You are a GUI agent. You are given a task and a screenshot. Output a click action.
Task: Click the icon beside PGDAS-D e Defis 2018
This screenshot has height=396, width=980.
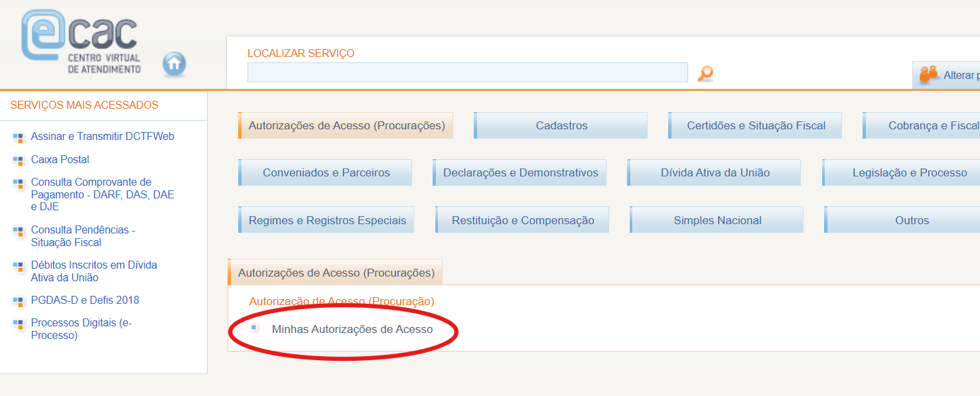tap(18, 301)
